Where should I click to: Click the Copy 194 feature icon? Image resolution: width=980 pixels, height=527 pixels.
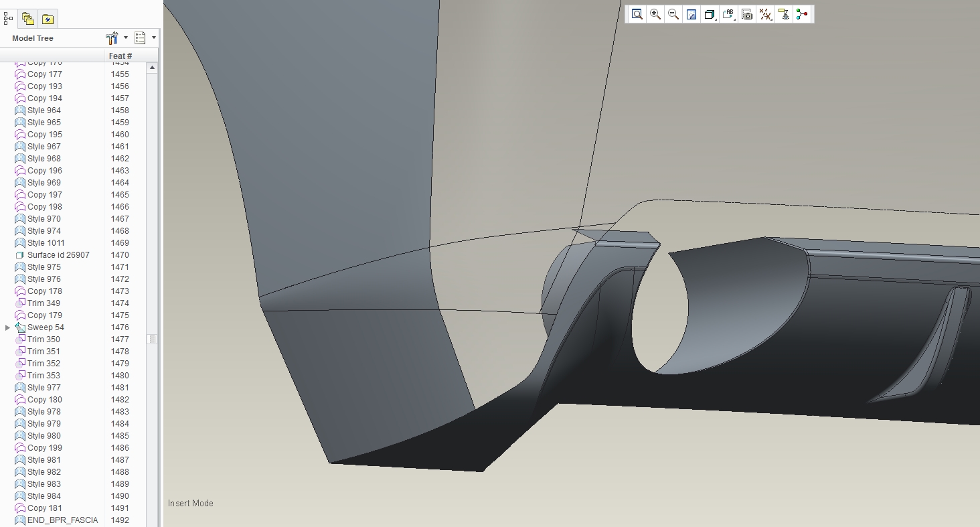[x=20, y=98]
